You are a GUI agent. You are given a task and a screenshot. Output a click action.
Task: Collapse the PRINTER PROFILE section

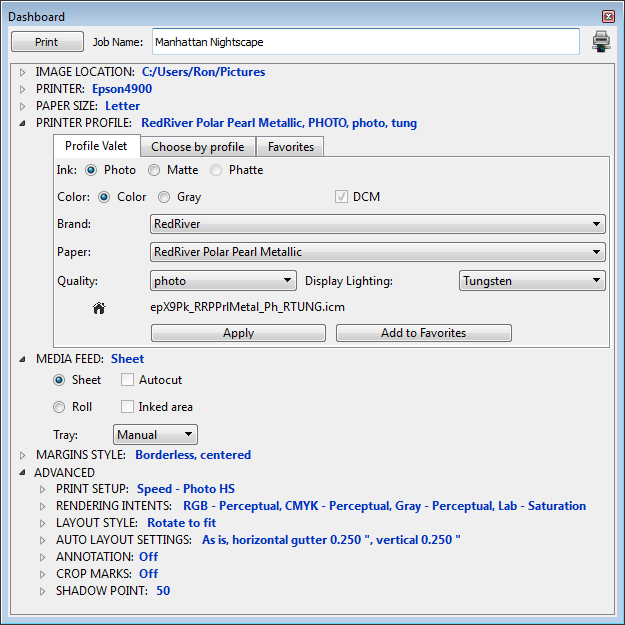pos(22,124)
